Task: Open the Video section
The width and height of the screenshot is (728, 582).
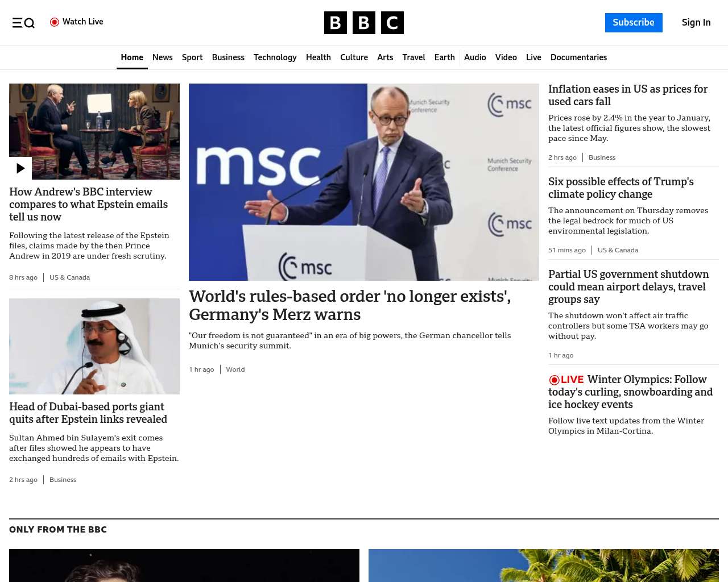Action: pos(506,57)
